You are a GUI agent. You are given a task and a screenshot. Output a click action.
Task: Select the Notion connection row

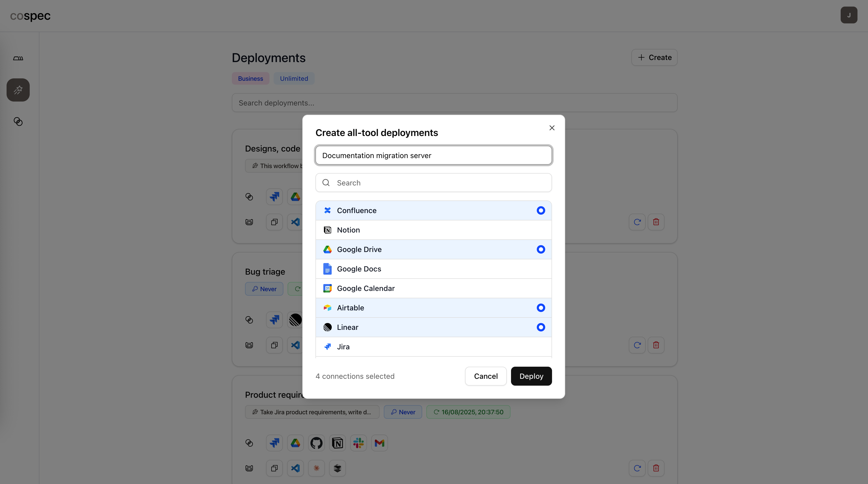tap(433, 230)
